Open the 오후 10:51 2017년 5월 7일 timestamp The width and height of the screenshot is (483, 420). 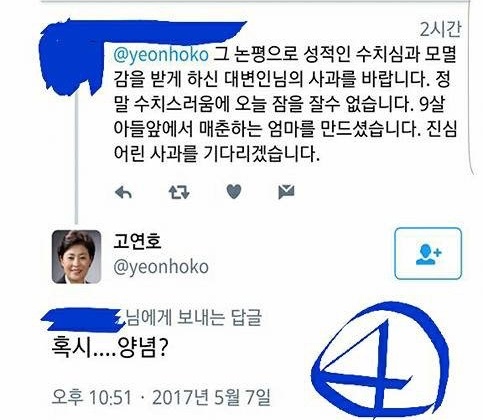click(x=161, y=397)
